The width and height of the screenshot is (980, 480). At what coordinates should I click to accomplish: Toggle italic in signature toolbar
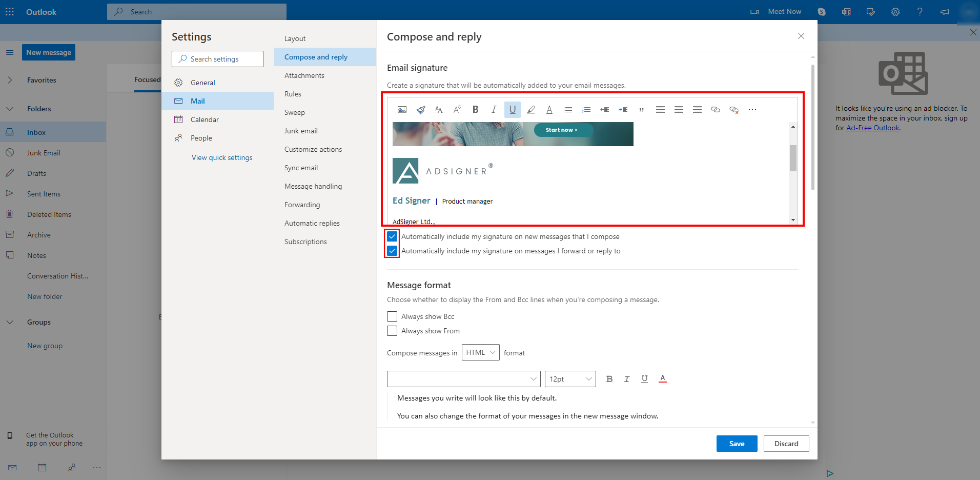[x=494, y=110]
